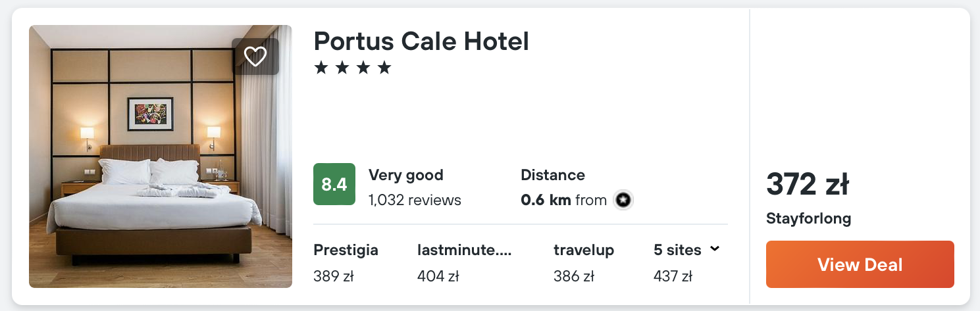Click the green 8.4 rating badge
The height and width of the screenshot is (311, 980).
[x=334, y=185]
